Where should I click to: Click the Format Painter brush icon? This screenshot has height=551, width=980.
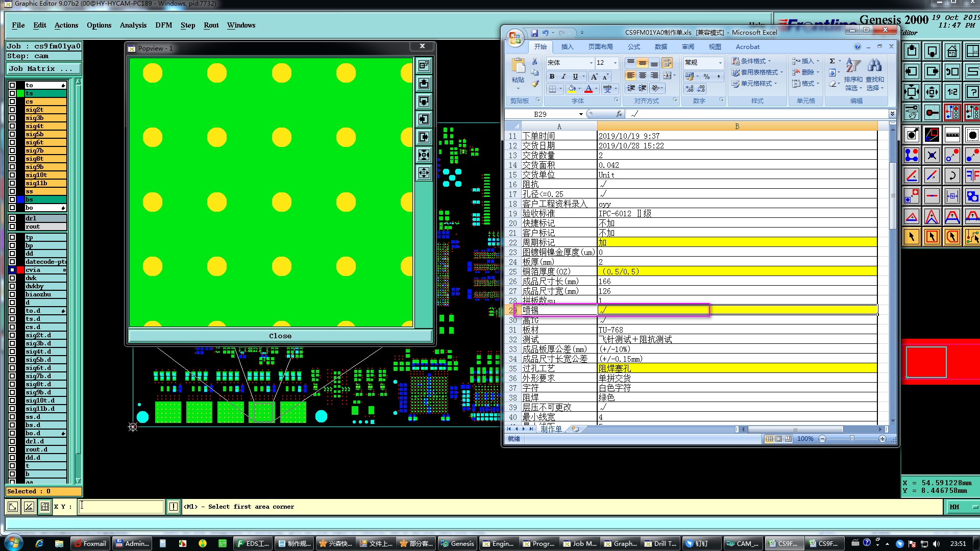click(534, 84)
